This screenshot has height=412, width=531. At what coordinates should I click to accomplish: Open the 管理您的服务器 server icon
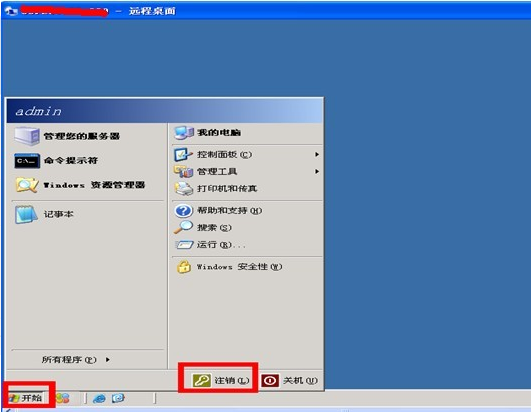[27, 136]
